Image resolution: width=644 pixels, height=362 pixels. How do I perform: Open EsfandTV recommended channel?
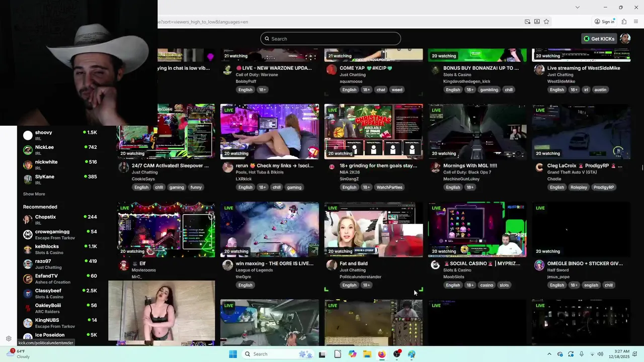coord(60,279)
